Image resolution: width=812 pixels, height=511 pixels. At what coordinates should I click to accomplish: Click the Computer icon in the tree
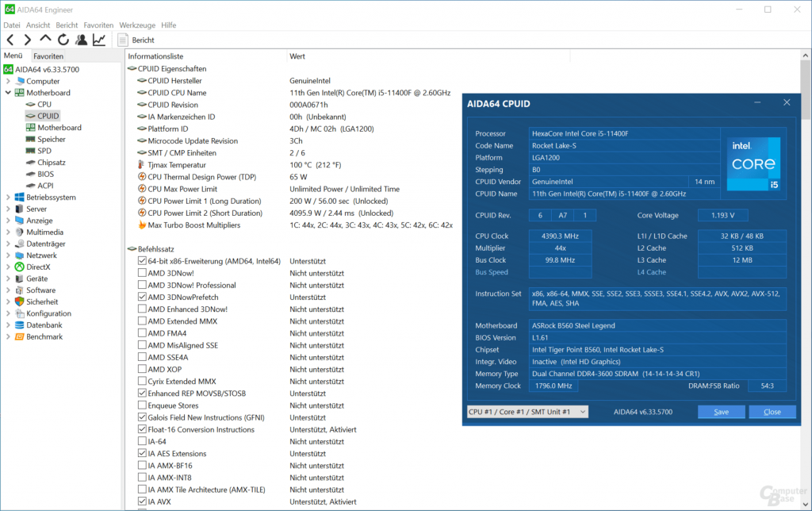pos(20,81)
